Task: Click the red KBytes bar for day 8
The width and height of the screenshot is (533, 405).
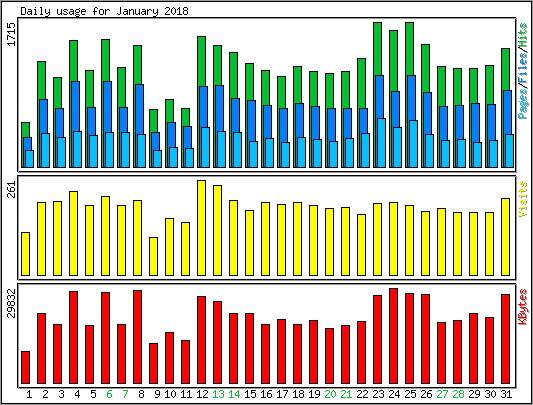Action: (x=137, y=337)
